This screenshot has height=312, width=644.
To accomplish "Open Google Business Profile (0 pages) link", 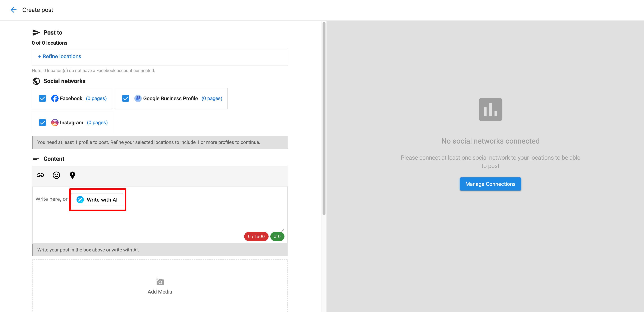I will pyautogui.click(x=212, y=98).
